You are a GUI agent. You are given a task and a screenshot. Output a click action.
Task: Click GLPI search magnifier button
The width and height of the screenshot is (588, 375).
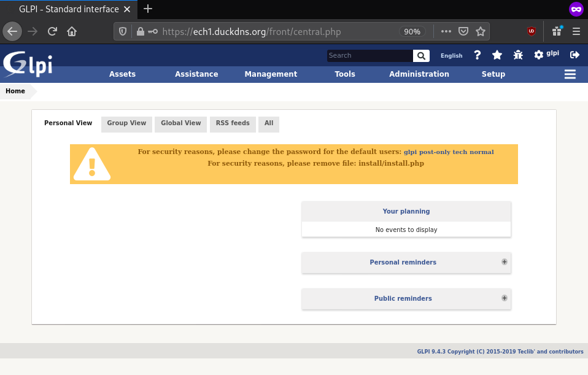pos(421,56)
